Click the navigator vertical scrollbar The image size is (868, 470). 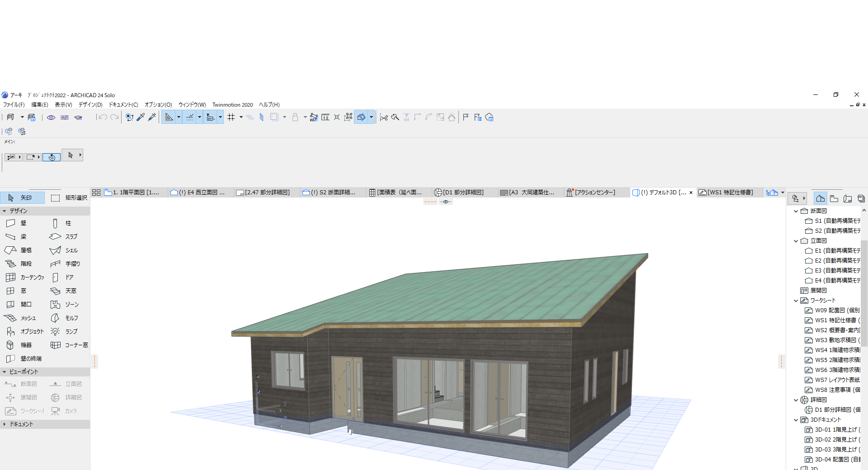(x=864, y=294)
